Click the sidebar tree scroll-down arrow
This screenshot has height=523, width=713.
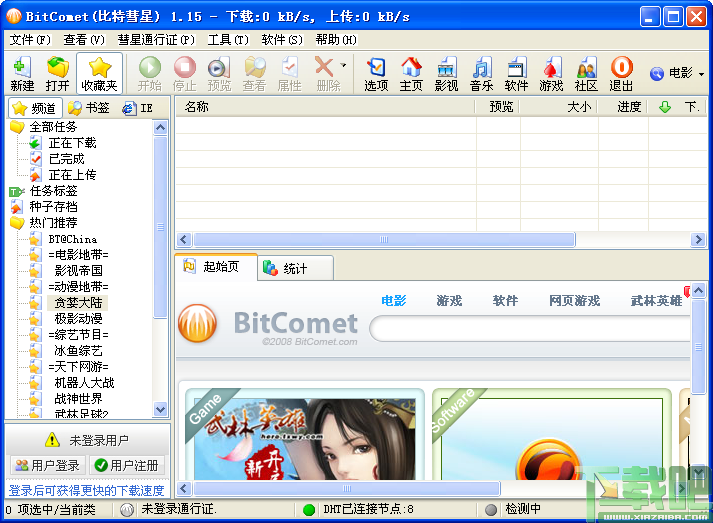pyautogui.click(x=161, y=409)
